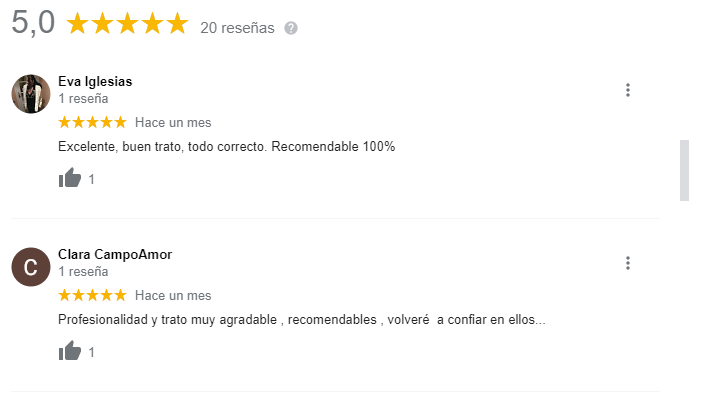The width and height of the screenshot is (717, 408).
Task: Click the overall five-star rating stars
Action: pyautogui.click(x=127, y=25)
